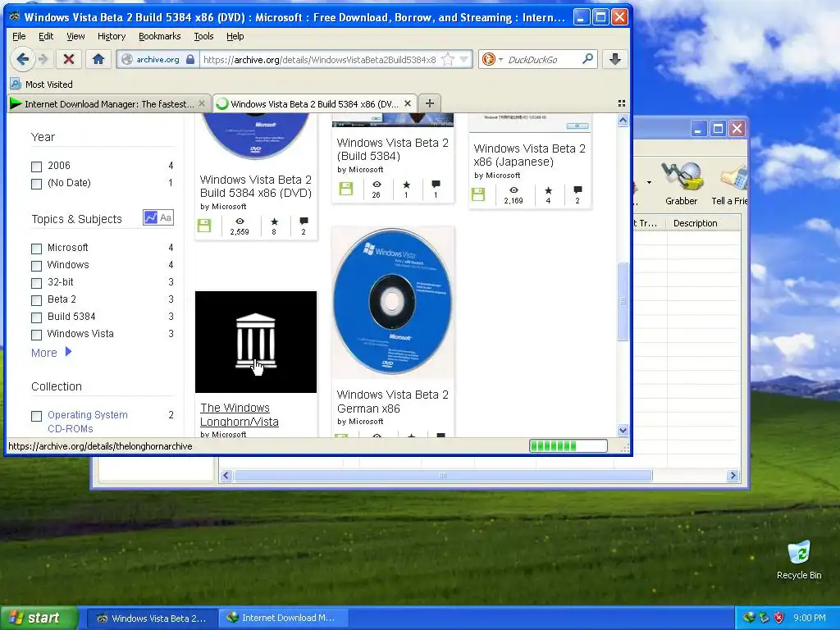This screenshot has height=630, width=840.
Task: Stop page loading with red X button
Action: 69,59
